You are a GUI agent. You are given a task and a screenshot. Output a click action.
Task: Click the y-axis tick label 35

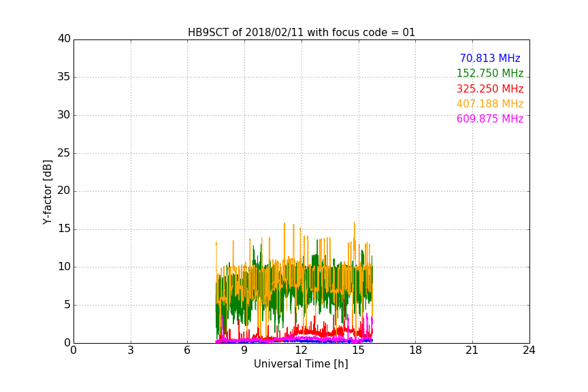(x=64, y=77)
